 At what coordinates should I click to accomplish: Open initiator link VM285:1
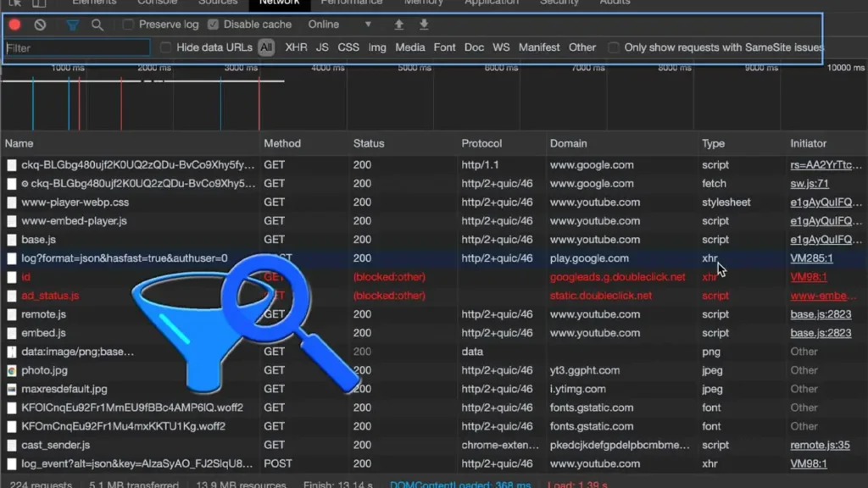point(811,258)
